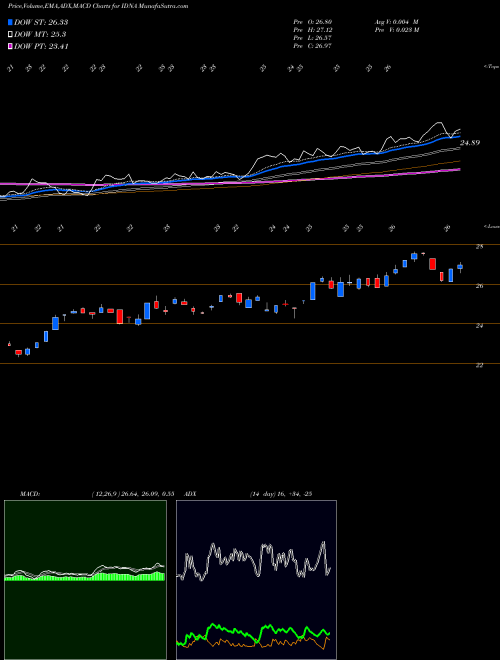This screenshot has height=660, width=500.
Task: Click the 'Pre O: 26.80' value
Action: [312, 22]
